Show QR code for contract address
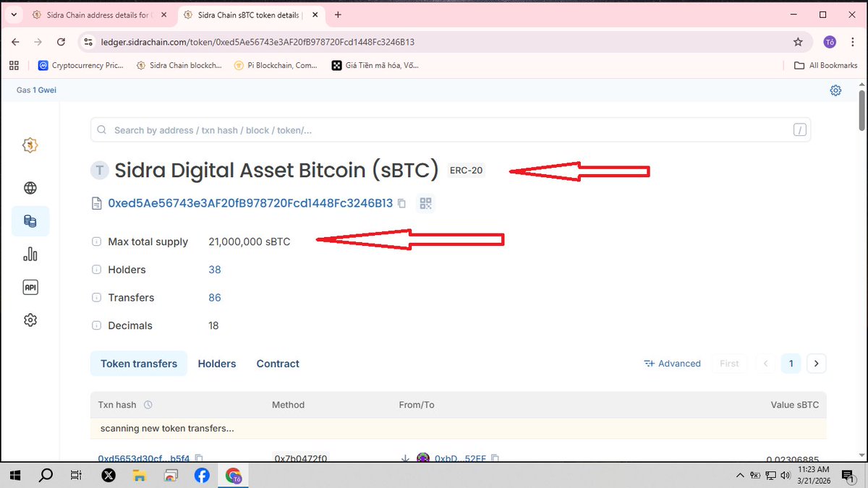The width and height of the screenshot is (868, 488). point(425,204)
